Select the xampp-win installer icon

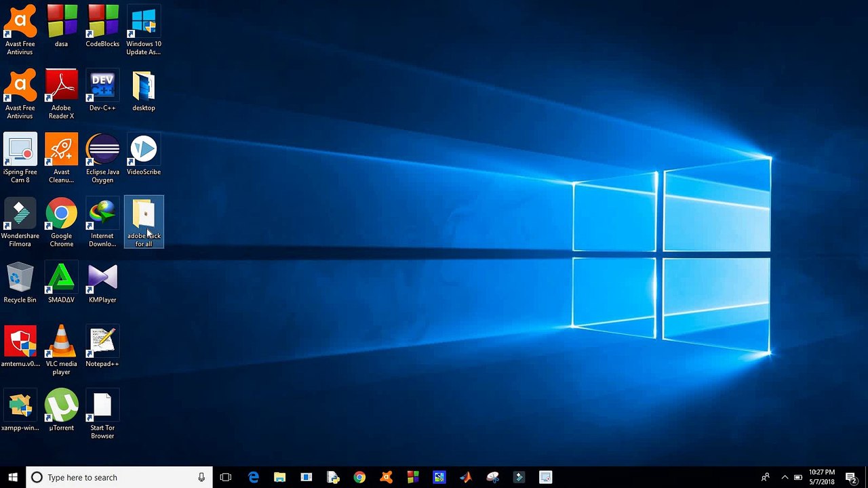pos(20,411)
